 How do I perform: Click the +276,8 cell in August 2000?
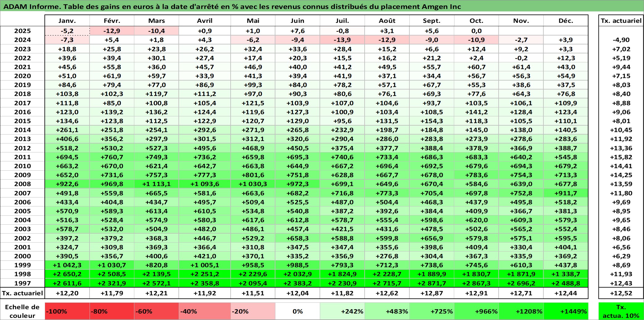tap(387, 256)
